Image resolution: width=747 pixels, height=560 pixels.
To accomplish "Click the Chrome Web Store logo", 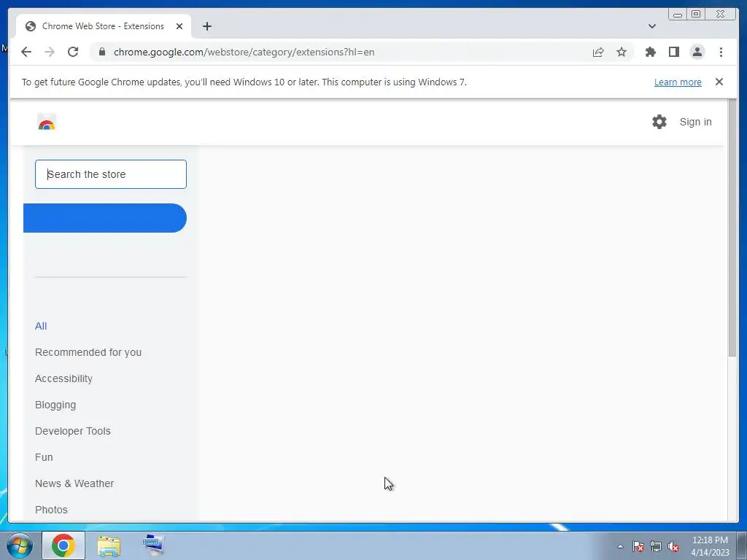I will [x=47, y=122].
